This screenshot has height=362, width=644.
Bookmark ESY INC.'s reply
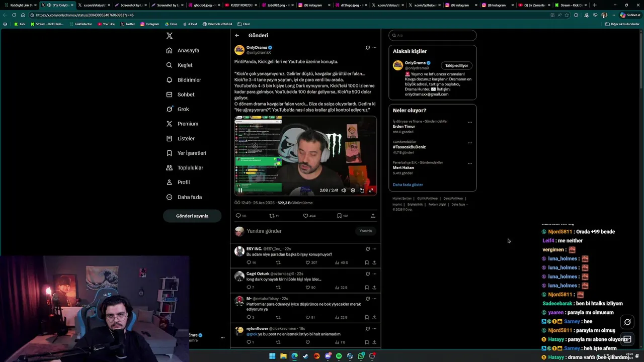point(367,262)
